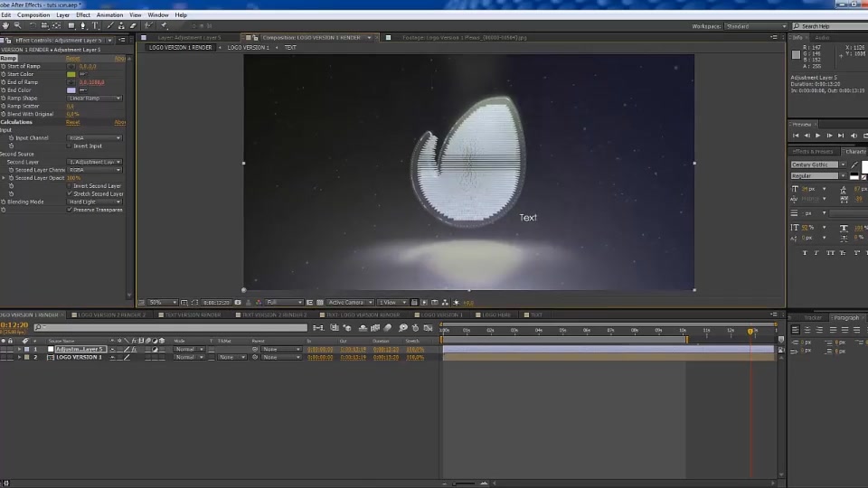Toggle adjustment layer switch on layer 1
The image size is (868, 488).
pyautogui.click(x=155, y=350)
